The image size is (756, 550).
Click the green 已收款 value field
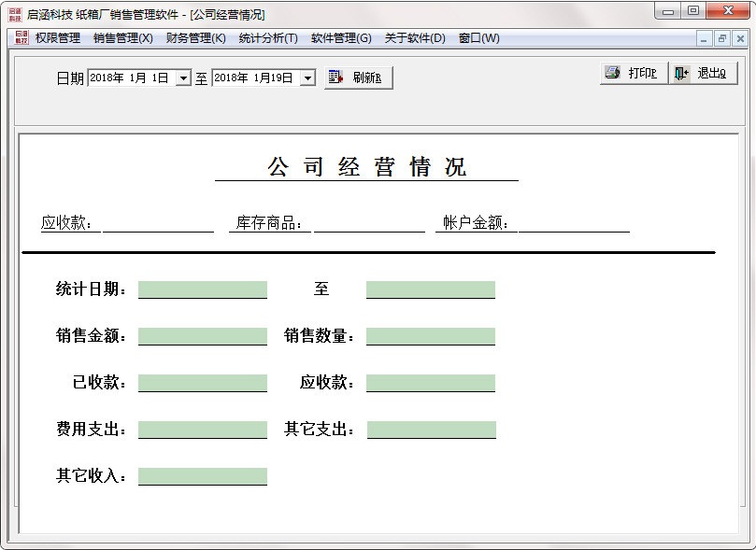pos(203,383)
